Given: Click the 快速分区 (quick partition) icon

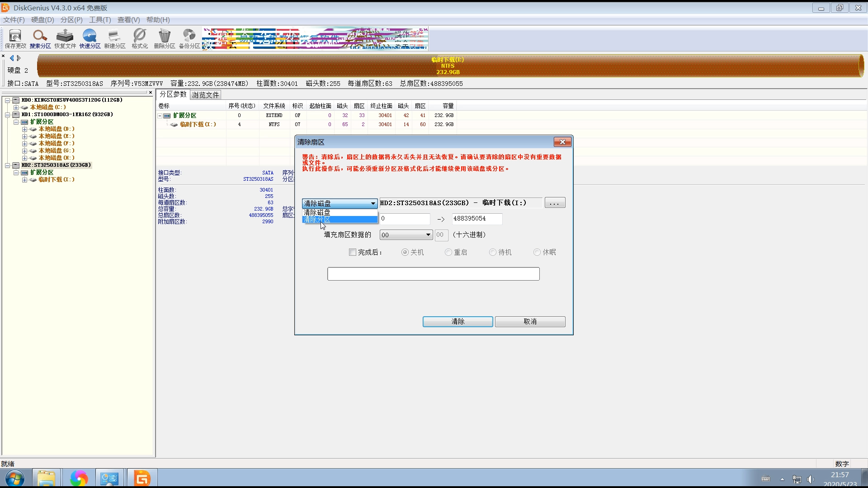Looking at the screenshot, I should [x=90, y=38].
